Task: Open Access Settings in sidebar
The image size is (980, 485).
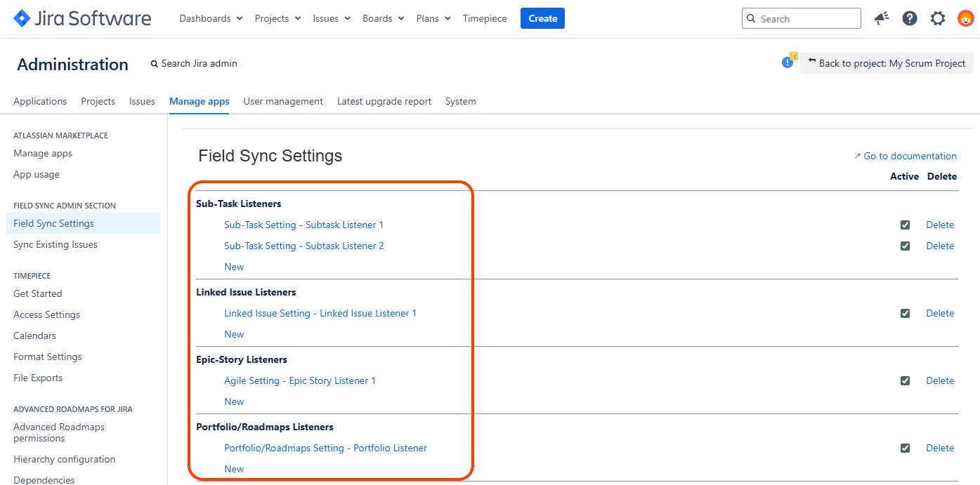Action: pos(46,315)
